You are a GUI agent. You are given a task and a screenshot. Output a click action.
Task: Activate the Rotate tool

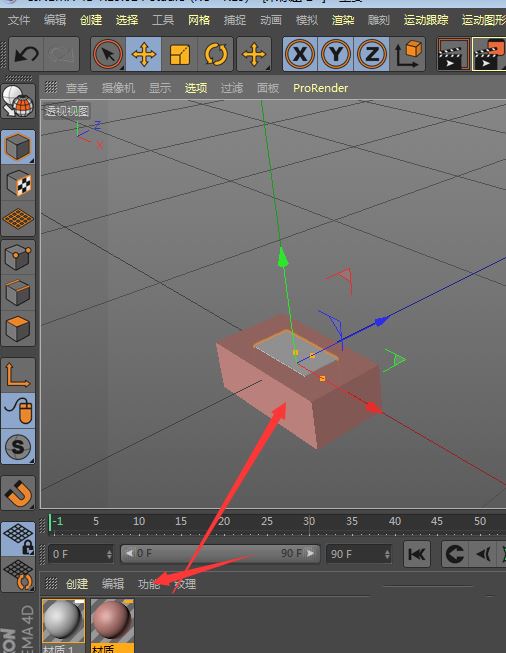tap(216, 54)
